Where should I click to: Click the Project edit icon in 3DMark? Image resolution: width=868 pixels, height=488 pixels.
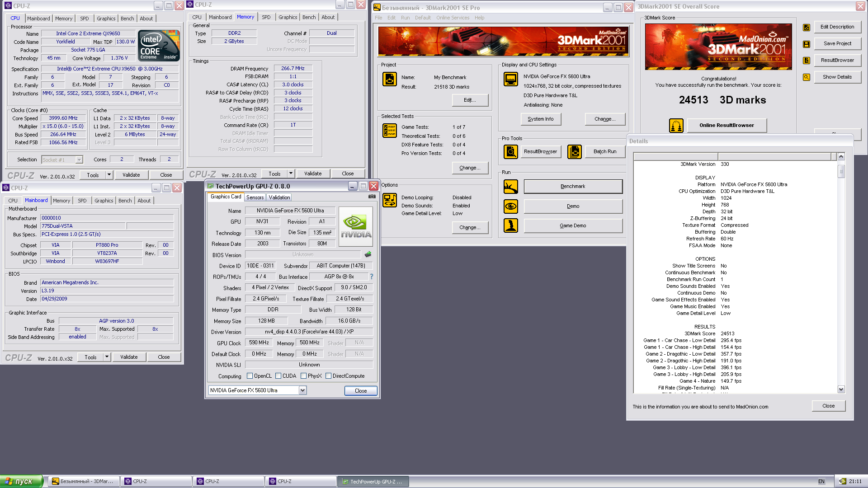[390, 79]
